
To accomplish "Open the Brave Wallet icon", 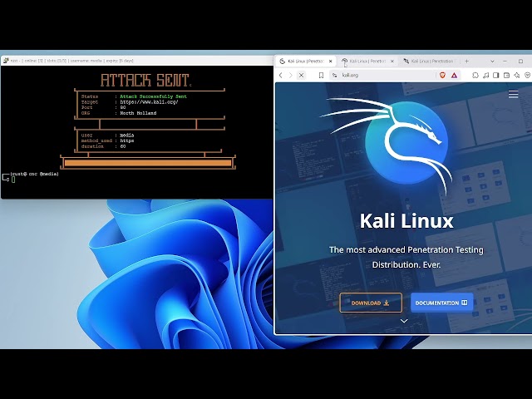I will (x=506, y=76).
